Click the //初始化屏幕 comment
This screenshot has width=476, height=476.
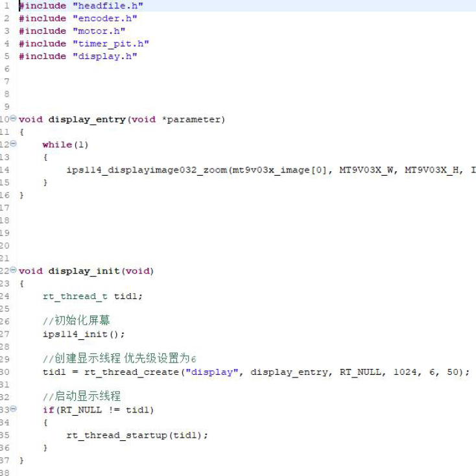(76, 321)
